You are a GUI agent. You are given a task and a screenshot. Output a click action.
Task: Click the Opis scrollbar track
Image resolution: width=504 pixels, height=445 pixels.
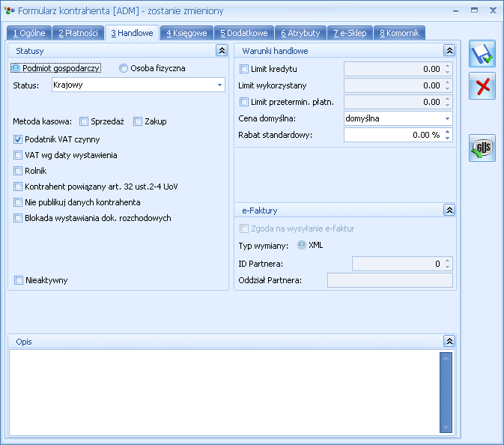point(446,393)
